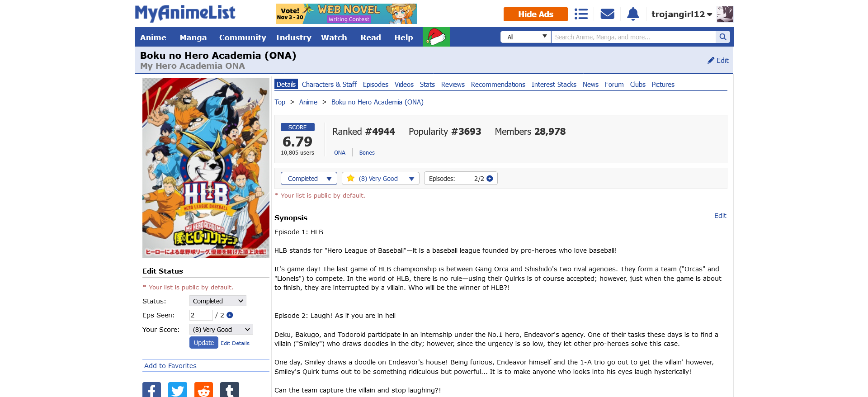This screenshot has height=397, width=868.
Task: Click the anime poster image
Action: pyautogui.click(x=206, y=168)
